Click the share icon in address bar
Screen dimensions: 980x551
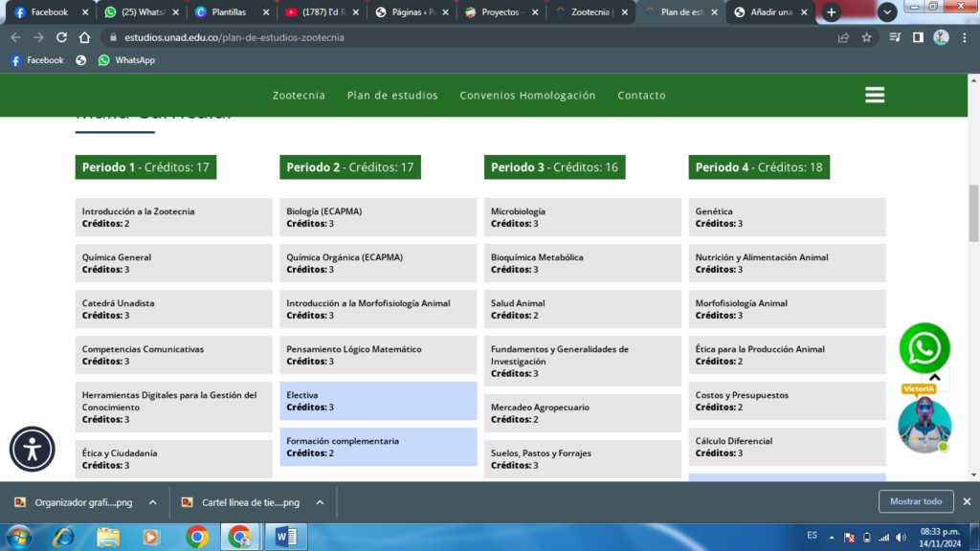coord(843,37)
